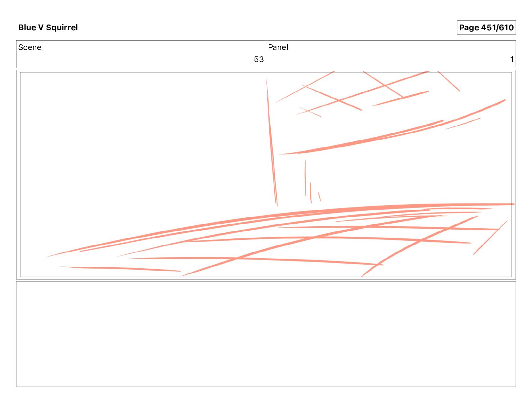Click the 'Panel' field label

pyautogui.click(x=278, y=47)
